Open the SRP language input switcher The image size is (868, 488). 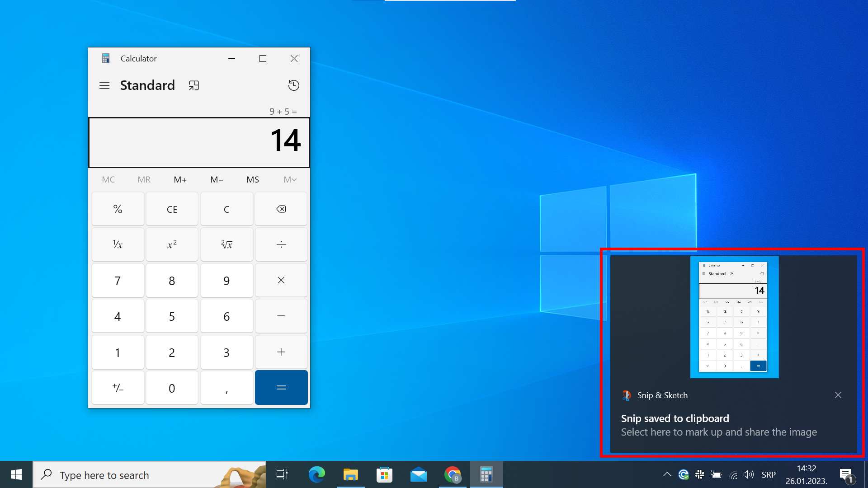pos(769,474)
